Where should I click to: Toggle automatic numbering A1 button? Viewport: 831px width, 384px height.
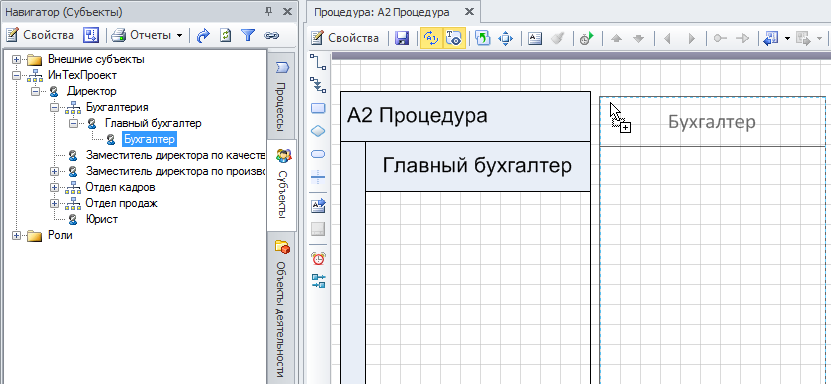tap(431, 38)
